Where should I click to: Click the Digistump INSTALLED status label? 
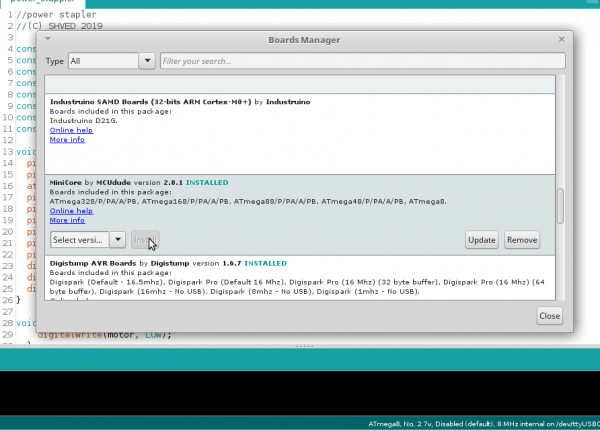click(266, 263)
